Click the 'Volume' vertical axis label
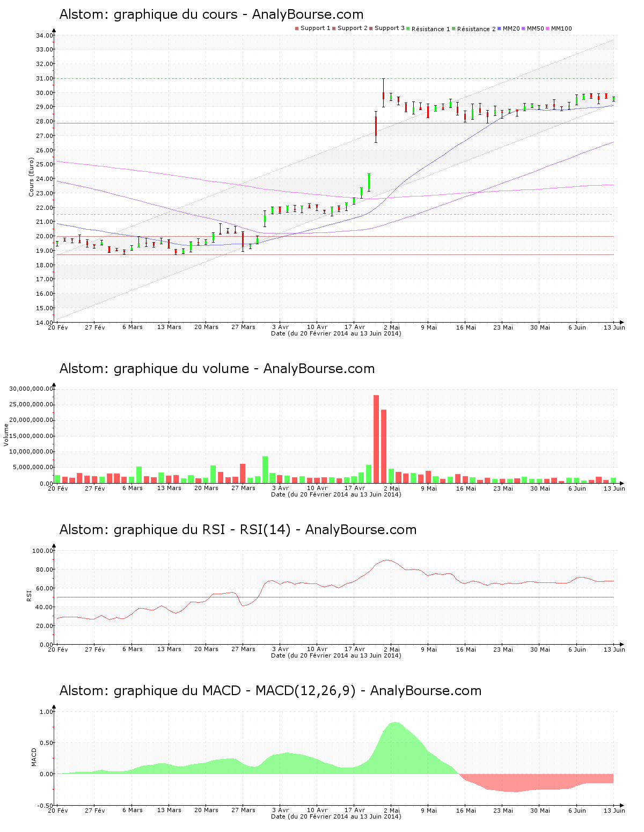644x832 pixels. click(6, 435)
